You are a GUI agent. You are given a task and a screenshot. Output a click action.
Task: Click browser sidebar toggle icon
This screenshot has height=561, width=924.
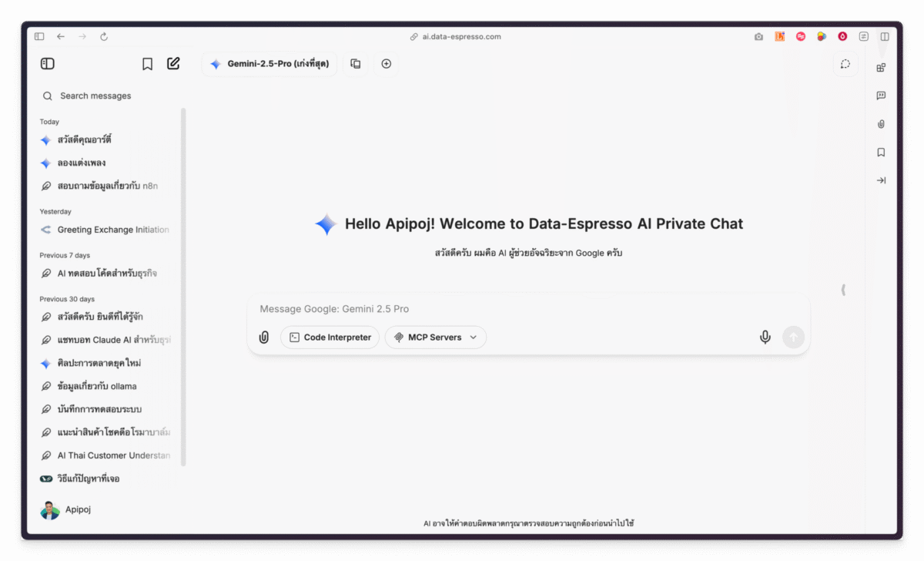(x=39, y=36)
